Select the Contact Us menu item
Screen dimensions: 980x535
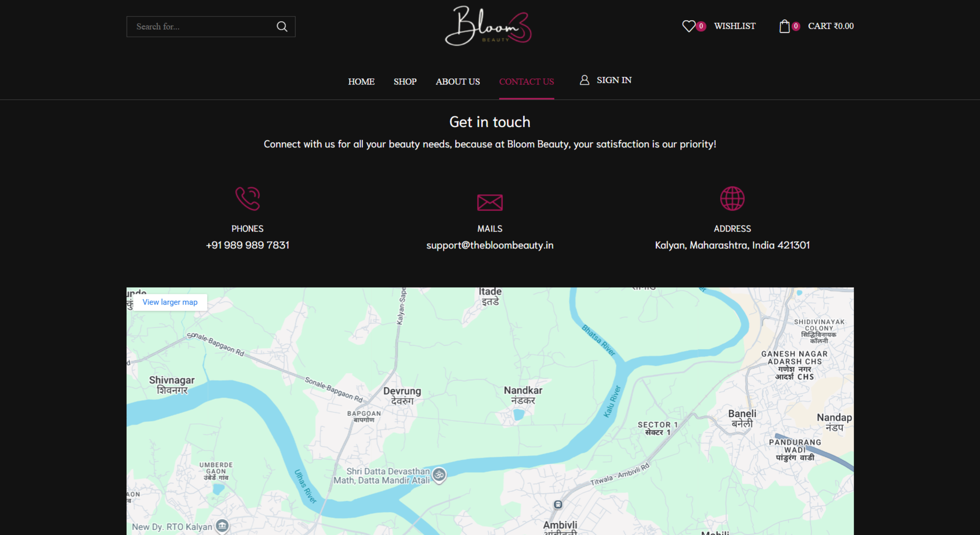click(527, 82)
